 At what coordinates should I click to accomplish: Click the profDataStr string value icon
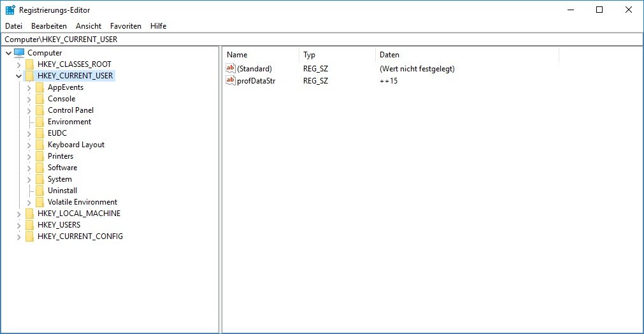pos(231,80)
